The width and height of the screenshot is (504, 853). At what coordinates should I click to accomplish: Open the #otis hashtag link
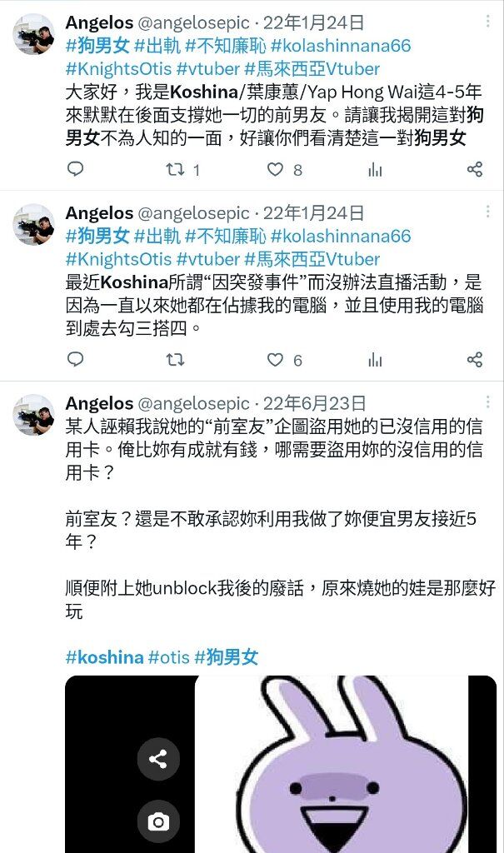click(169, 657)
